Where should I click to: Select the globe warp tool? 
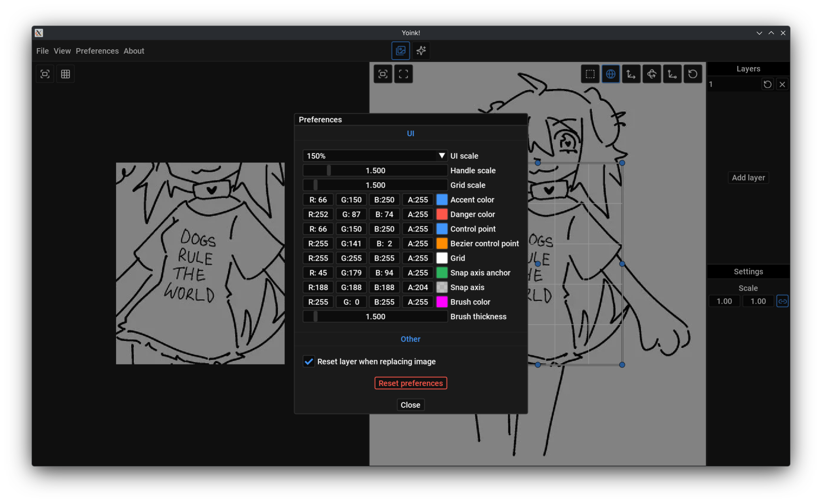click(610, 74)
